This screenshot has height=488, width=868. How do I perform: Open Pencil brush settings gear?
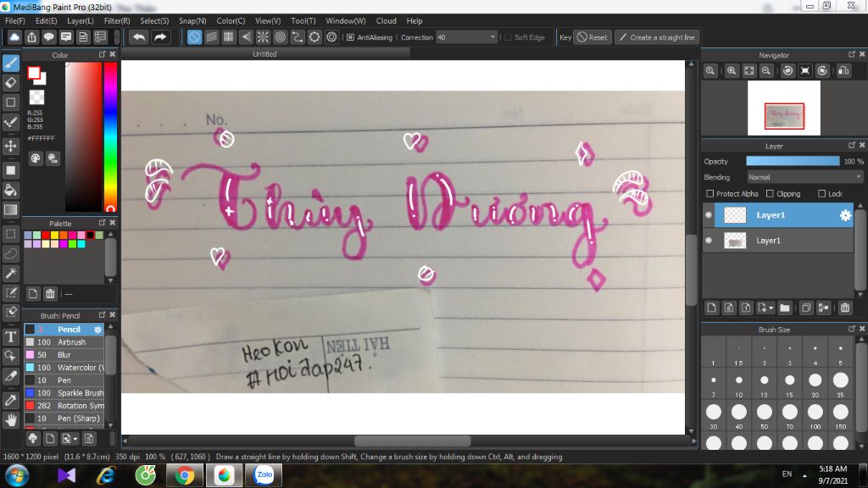point(97,330)
